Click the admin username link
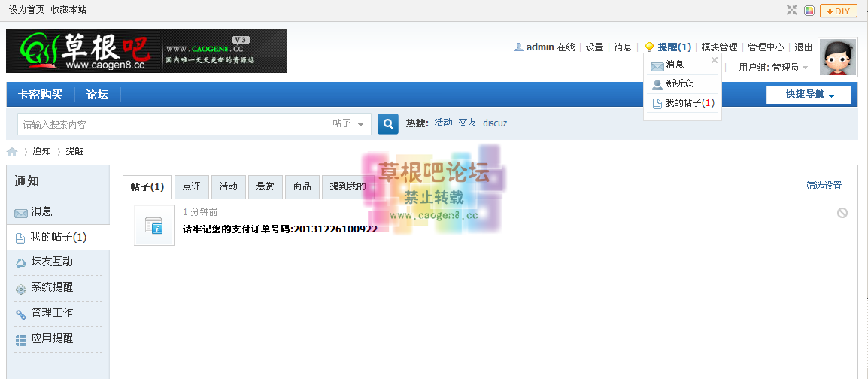Image resolution: width=868 pixels, height=379 pixels. 540,47
